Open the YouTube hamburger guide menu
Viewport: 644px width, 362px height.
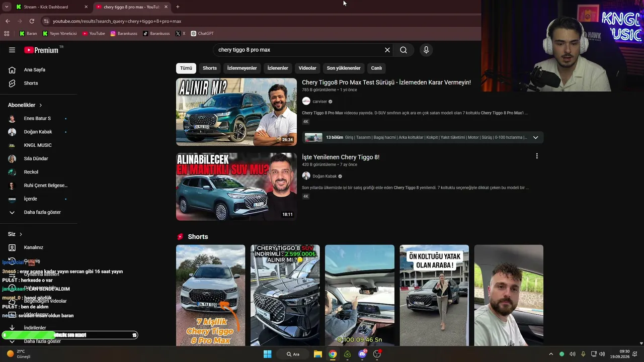(12, 50)
